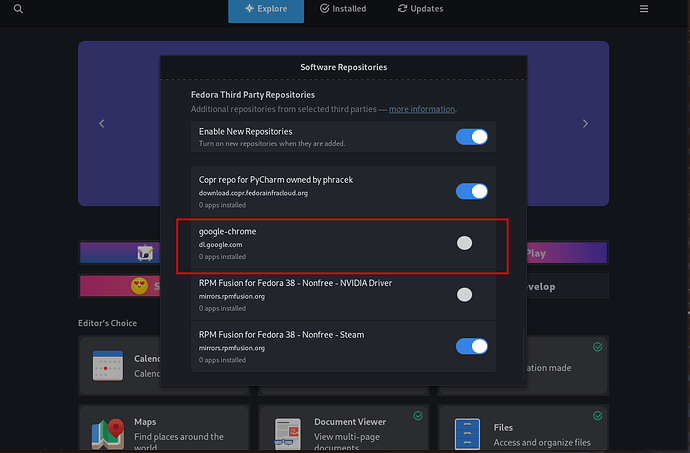Viewport: 690px width, 453px height.
Task: Click the Fedora Third Party Repositories heading
Action: 253,95
